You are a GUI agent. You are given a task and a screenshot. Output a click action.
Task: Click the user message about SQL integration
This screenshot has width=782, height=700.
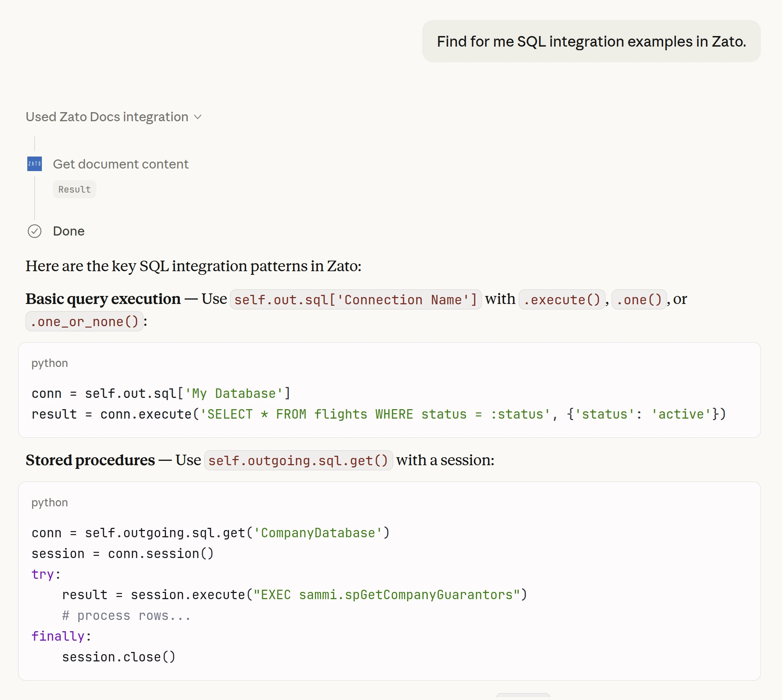591,41
